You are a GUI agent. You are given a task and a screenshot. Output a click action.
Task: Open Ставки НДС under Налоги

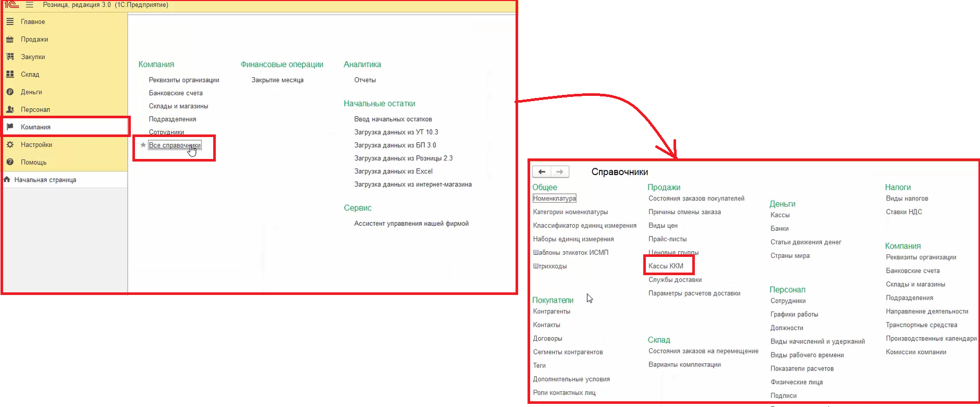(x=903, y=212)
